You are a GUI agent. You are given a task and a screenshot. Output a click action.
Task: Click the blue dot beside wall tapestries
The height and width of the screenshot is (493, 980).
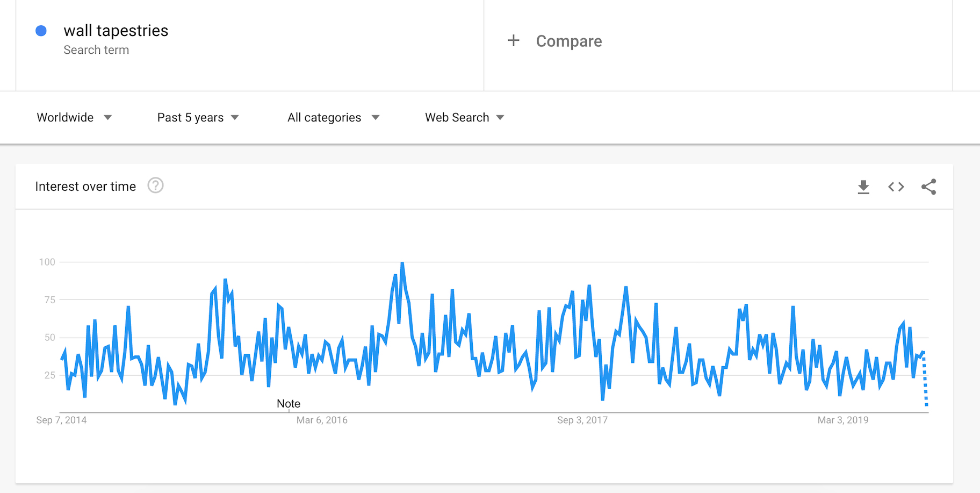(41, 31)
